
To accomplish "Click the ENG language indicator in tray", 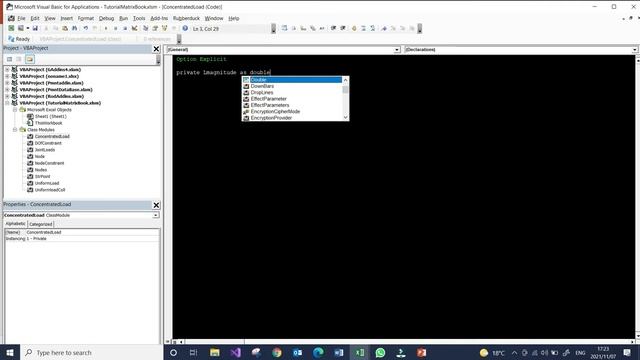I will (x=580, y=352).
